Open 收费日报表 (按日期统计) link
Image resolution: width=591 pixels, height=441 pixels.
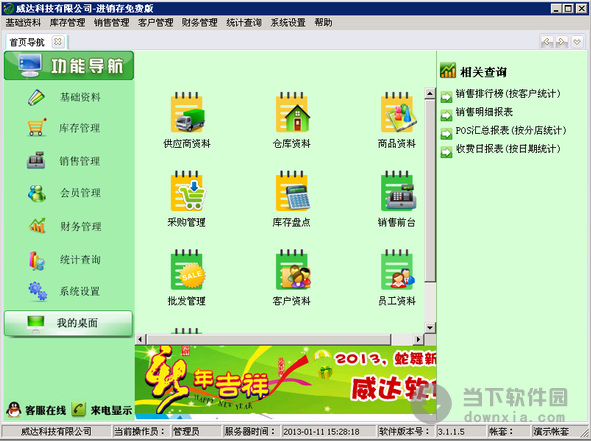[508, 149]
